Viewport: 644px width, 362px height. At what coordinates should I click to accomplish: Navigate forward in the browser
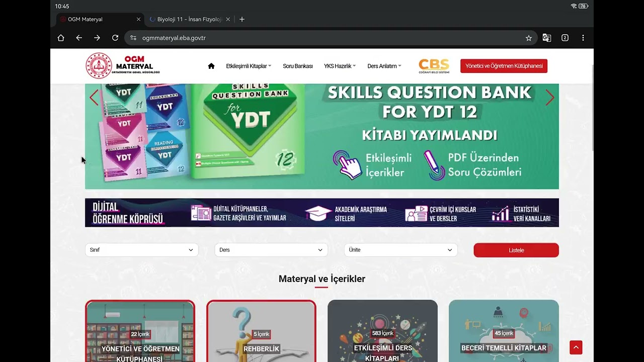pyautogui.click(x=97, y=38)
